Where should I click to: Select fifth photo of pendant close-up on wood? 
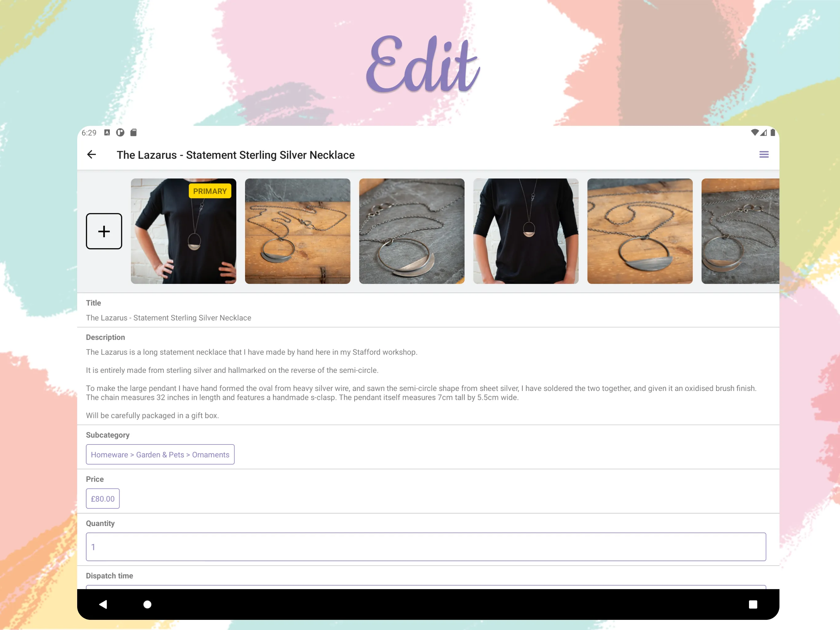click(640, 231)
